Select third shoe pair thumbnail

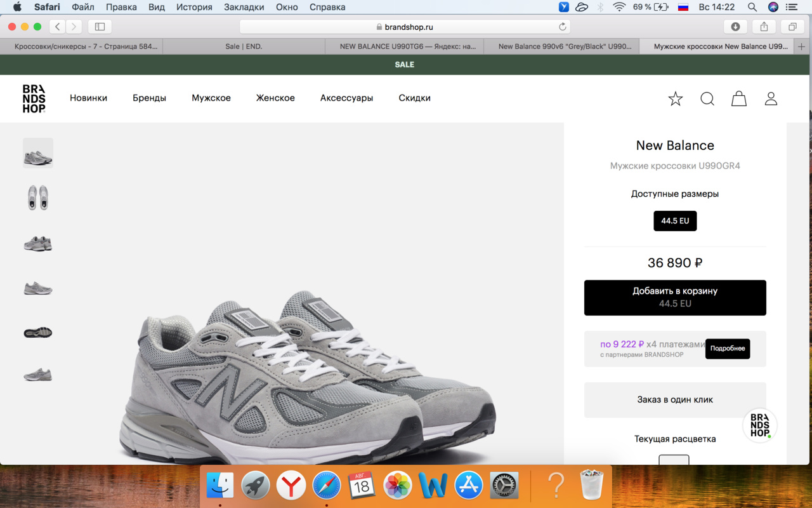38,242
